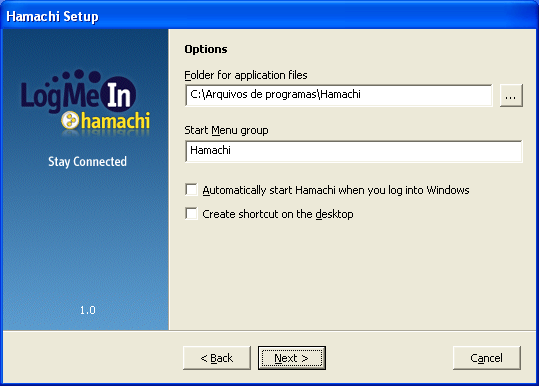This screenshot has width=539, height=386.
Task: Click the yellow 'hamachi' wordmark
Action: [116, 121]
